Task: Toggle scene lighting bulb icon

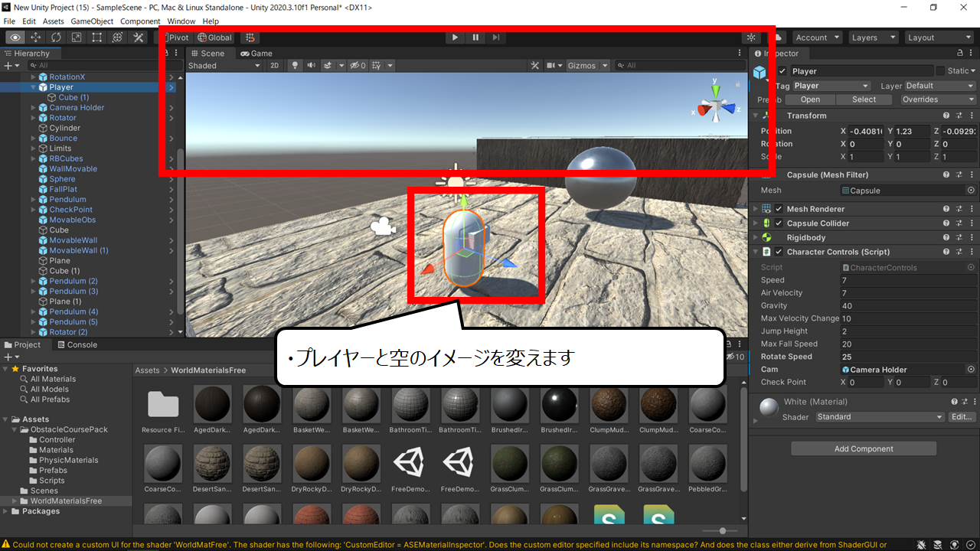Action: point(296,66)
